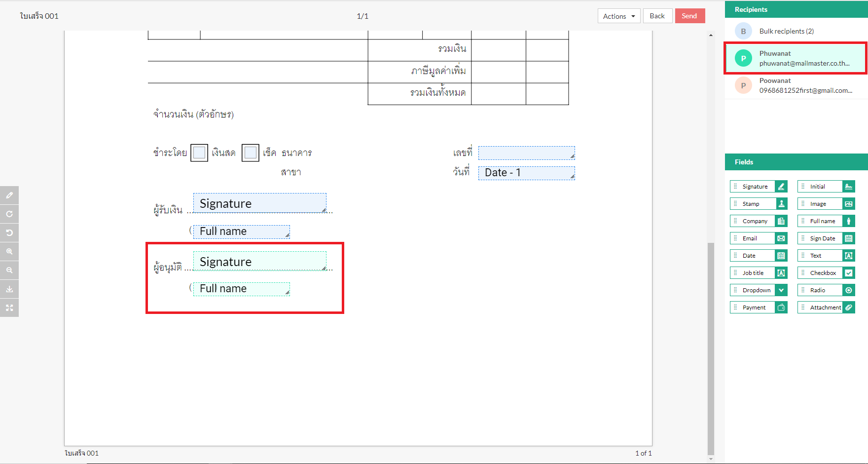This screenshot has width=868, height=464.
Task: Click the Date - 1 field on document
Action: point(527,173)
